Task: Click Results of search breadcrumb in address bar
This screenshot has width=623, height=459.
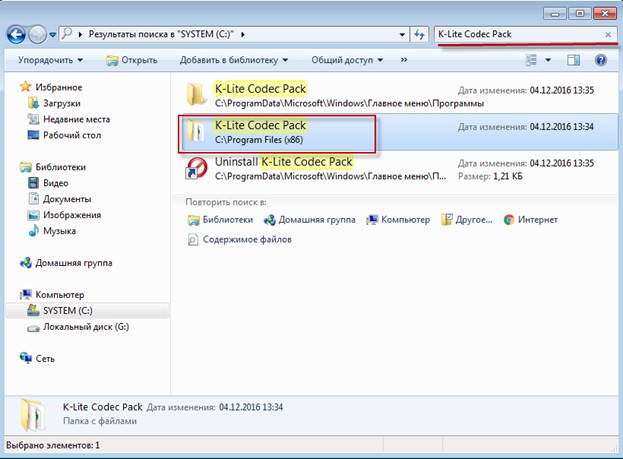Action: pyautogui.click(x=161, y=34)
